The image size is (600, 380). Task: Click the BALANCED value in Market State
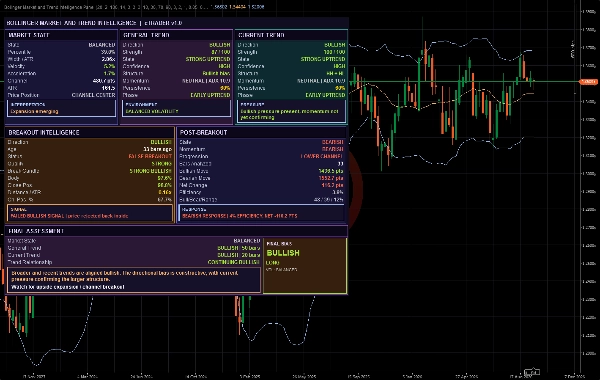[x=102, y=45]
